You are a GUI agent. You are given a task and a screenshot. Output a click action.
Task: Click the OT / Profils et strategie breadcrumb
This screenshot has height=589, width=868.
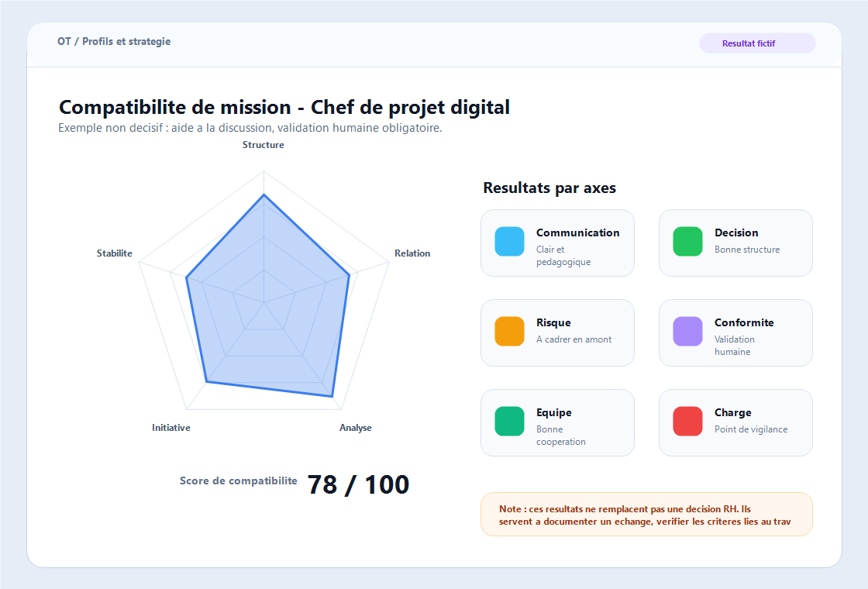coord(114,42)
